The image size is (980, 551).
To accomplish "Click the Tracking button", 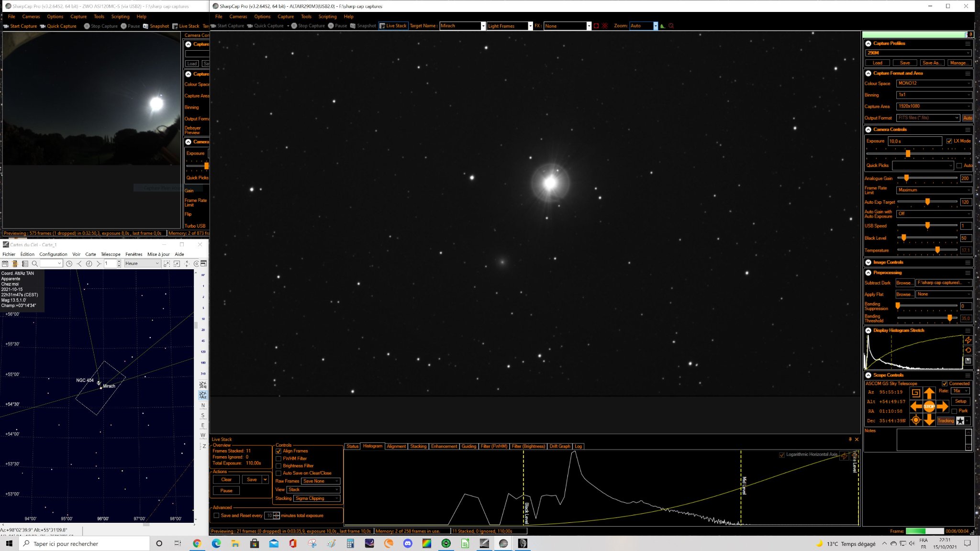I will [x=946, y=421].
